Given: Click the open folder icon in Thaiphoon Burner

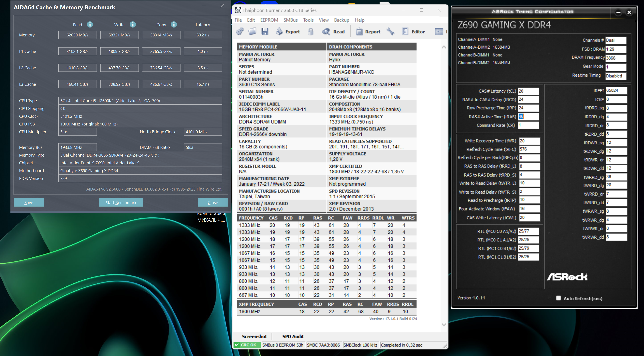Looking at the screenshot, I should coord(252,32).
